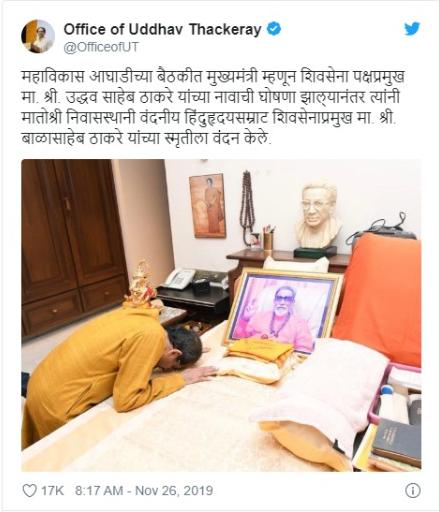The height and width of the screenshot is (512, 439).
Task: Click the stacked books in photo corner
Action: (397, 443)
